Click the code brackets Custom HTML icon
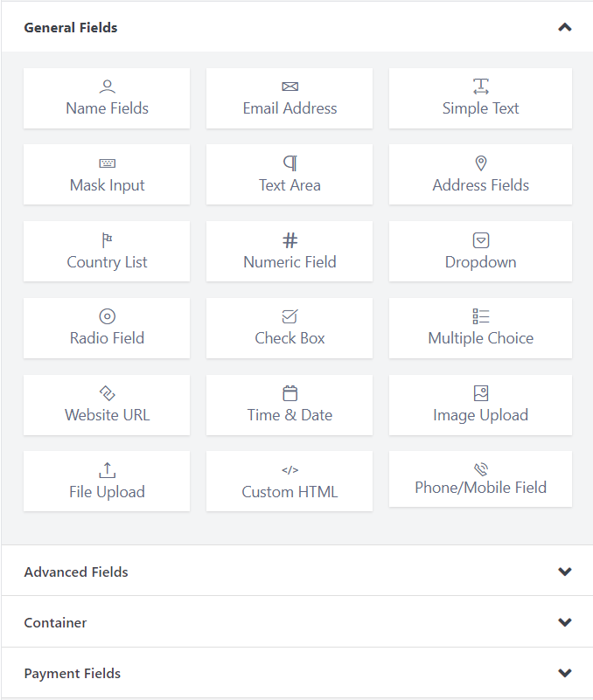The image size is (593, 700). 290,470
